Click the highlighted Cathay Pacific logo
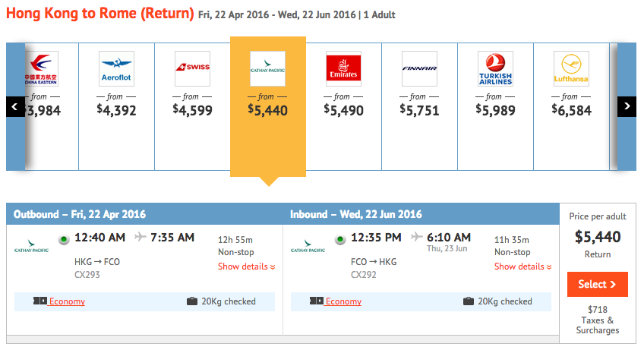This screenshot has height=350, width=644. click(268, 68)
